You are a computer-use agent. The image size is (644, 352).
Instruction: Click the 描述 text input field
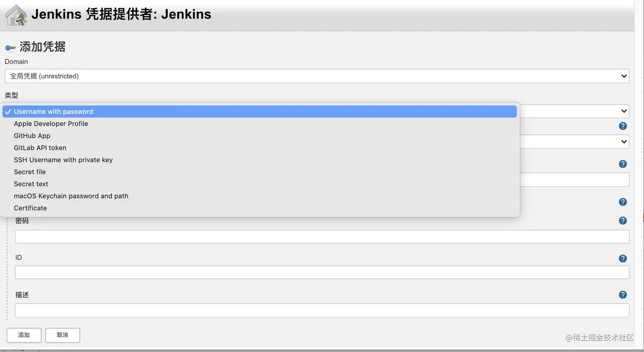(x=322, y=311)
